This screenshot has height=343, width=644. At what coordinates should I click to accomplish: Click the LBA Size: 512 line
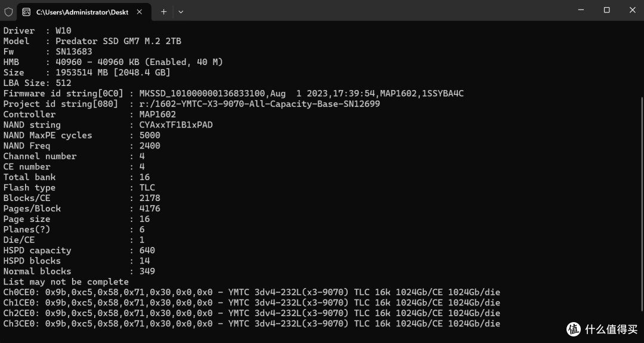click(38, 83)
